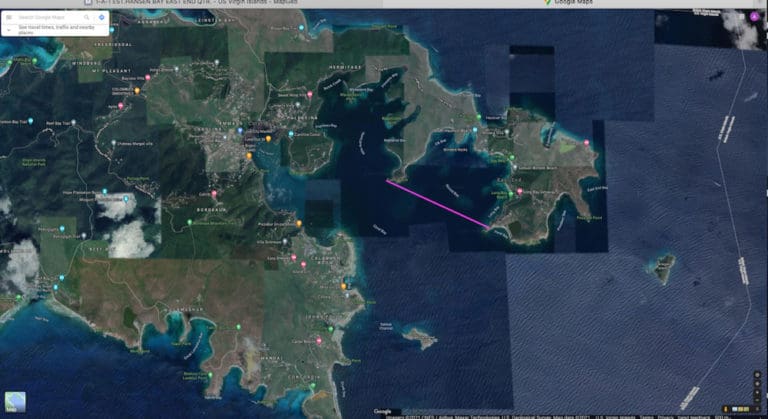Expand the travel times and traffic panel

(x=9, y=30)
